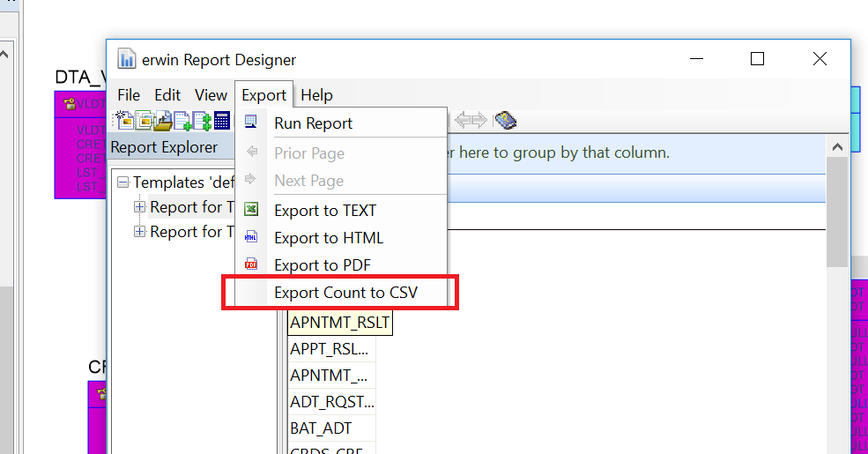Choose Run Report from the Export menu
Image resolution: width=868 pixels, height=454 pixels.
coord(341,123)
